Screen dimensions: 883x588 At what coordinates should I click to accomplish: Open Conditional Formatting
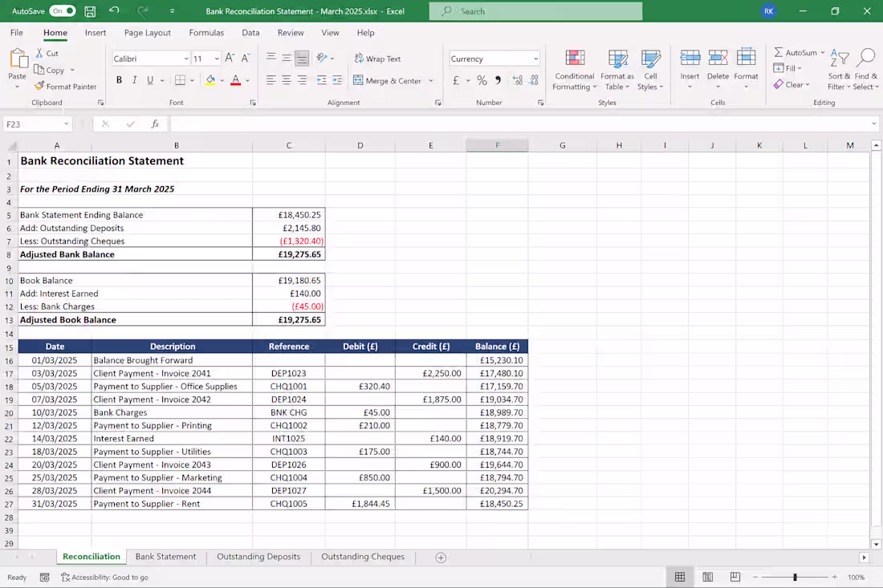(575, 70)
